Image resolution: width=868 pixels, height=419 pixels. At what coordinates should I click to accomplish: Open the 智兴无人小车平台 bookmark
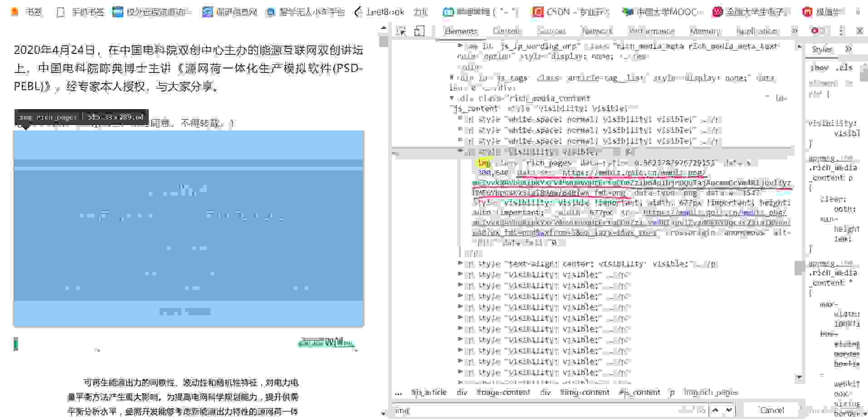coord(306,12)
